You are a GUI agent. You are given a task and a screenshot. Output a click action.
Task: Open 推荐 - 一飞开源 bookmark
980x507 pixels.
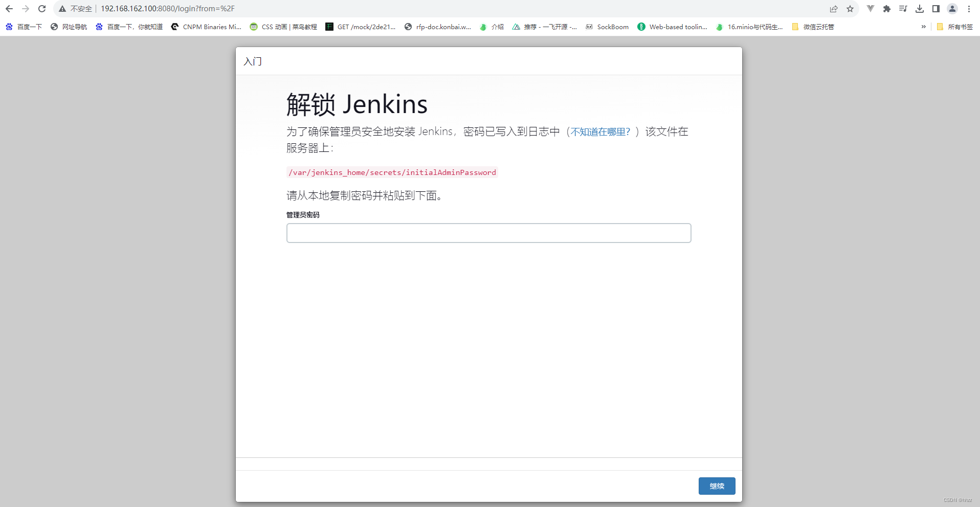point(545,27)
